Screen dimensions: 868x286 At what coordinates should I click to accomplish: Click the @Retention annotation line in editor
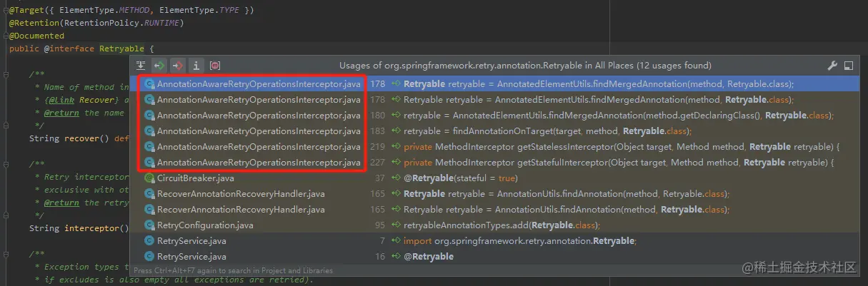[96, 23]
